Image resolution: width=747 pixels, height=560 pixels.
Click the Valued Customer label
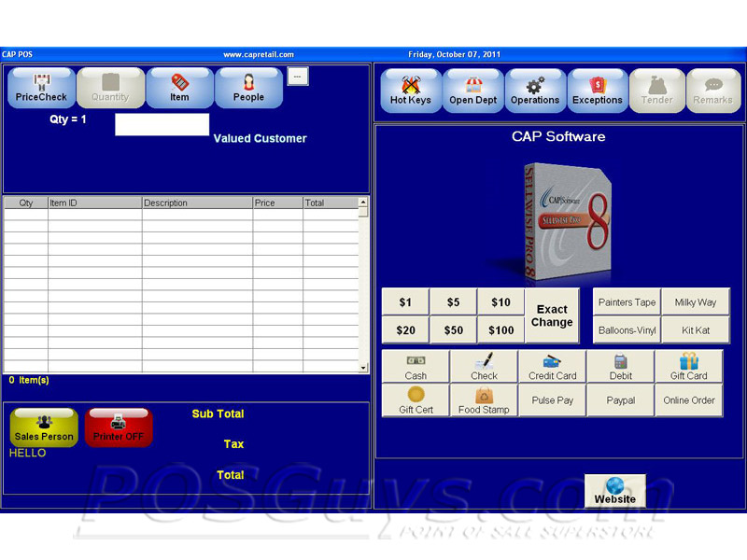click(x=261, y=138)
